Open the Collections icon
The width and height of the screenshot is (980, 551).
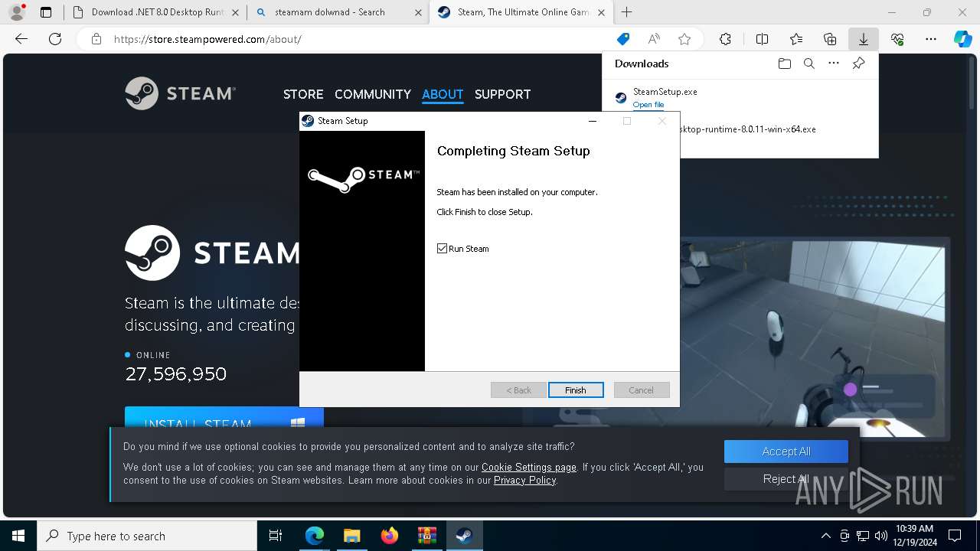pos(830,39)
